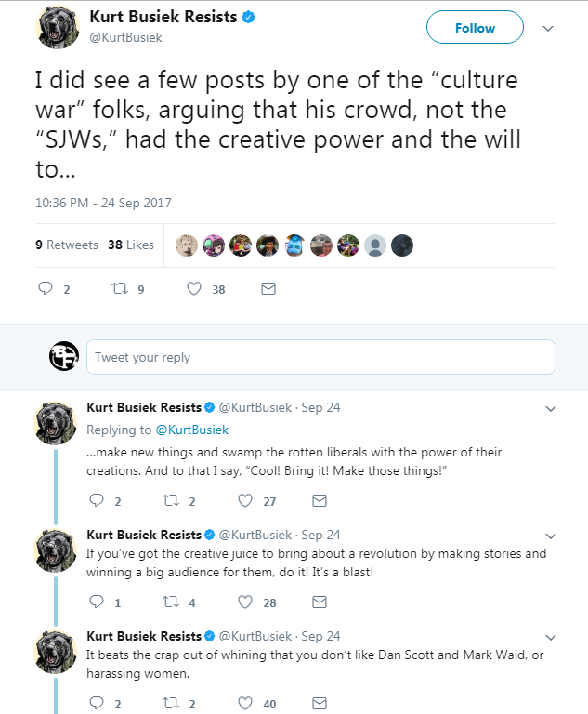Reply to the main culture war tweet
Screen dimensions: 588x714
click(46, 289)
